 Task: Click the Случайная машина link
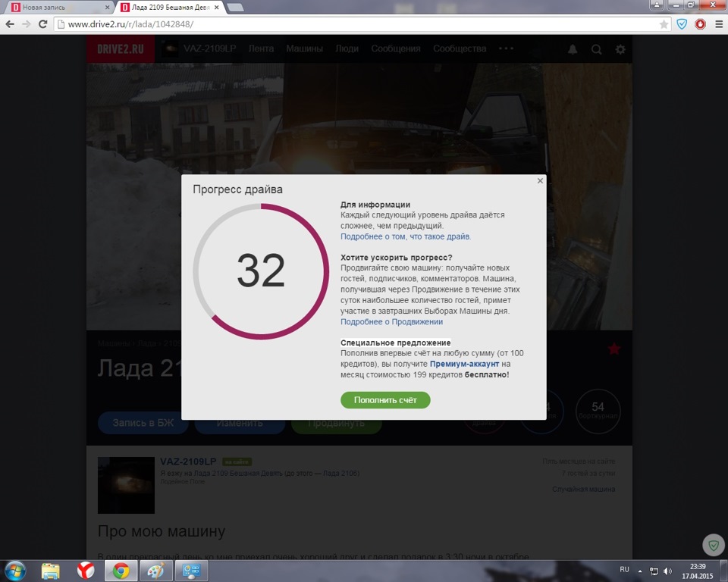click(x=584, y=490)
